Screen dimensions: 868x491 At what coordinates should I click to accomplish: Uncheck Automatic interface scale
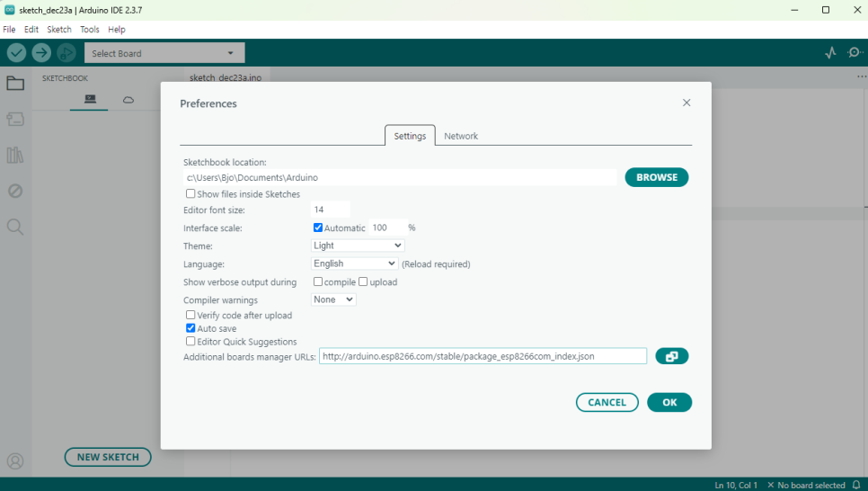[318, 228]
